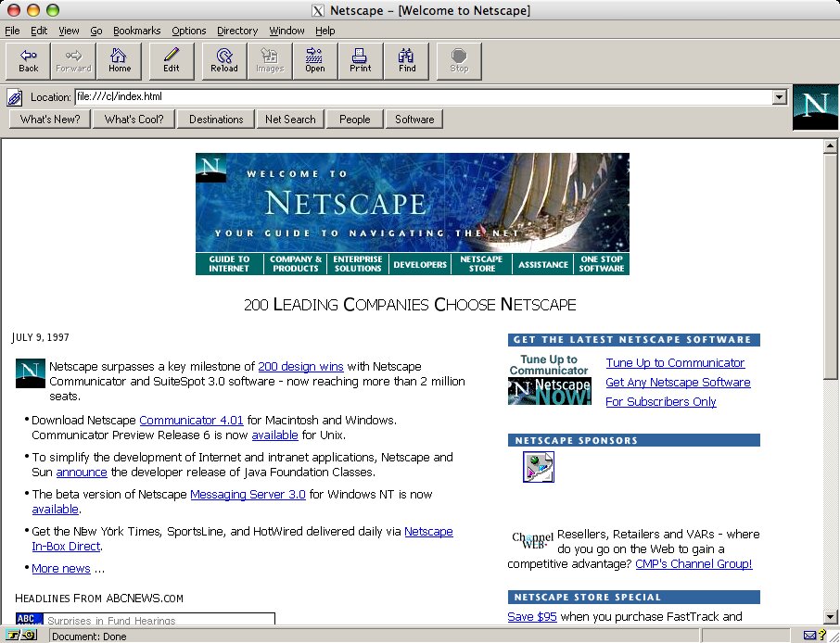Select Netscape Store banner tab

(x=481, y=263)
